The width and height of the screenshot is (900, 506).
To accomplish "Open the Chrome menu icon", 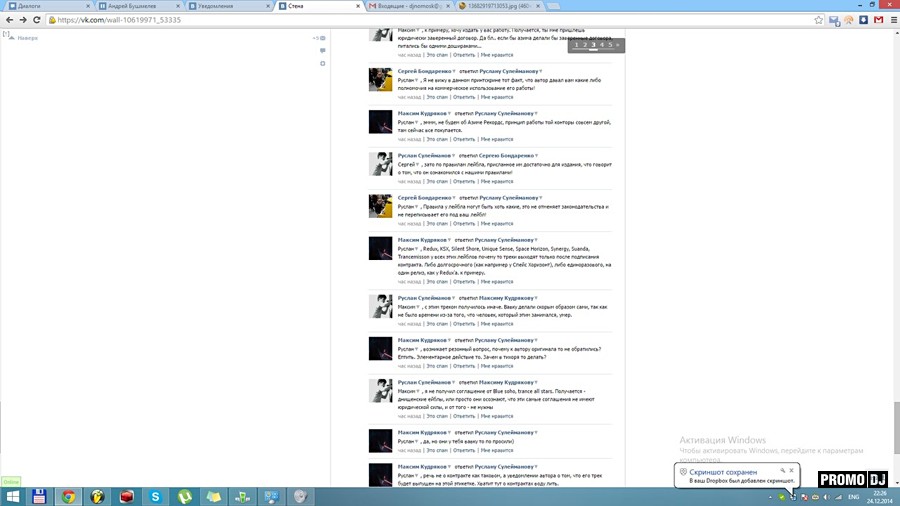I will (x=891, y=19).
